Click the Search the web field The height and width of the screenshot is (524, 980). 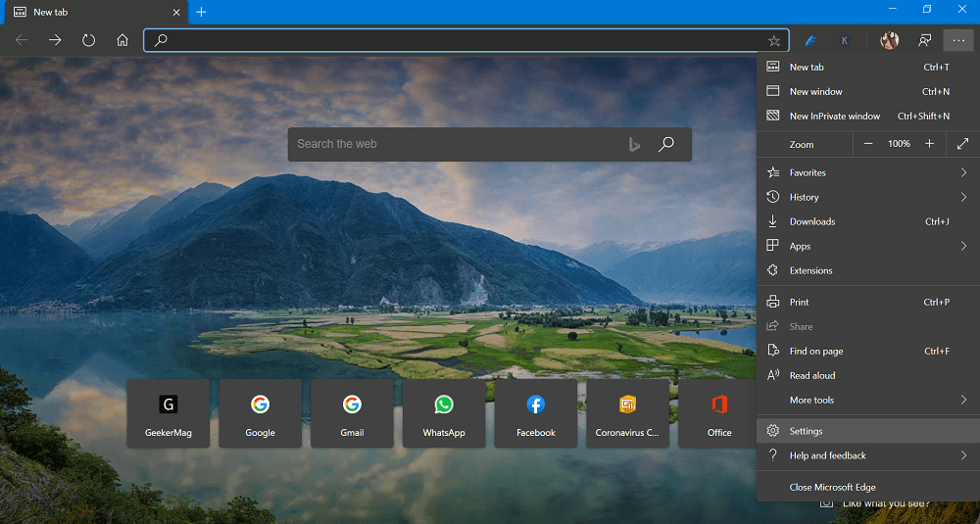[460, 144]
